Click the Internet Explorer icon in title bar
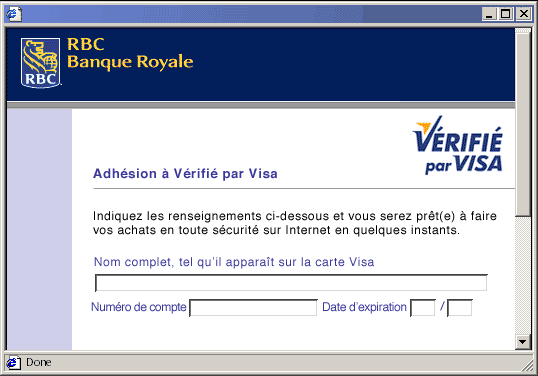 coord(14,14)
